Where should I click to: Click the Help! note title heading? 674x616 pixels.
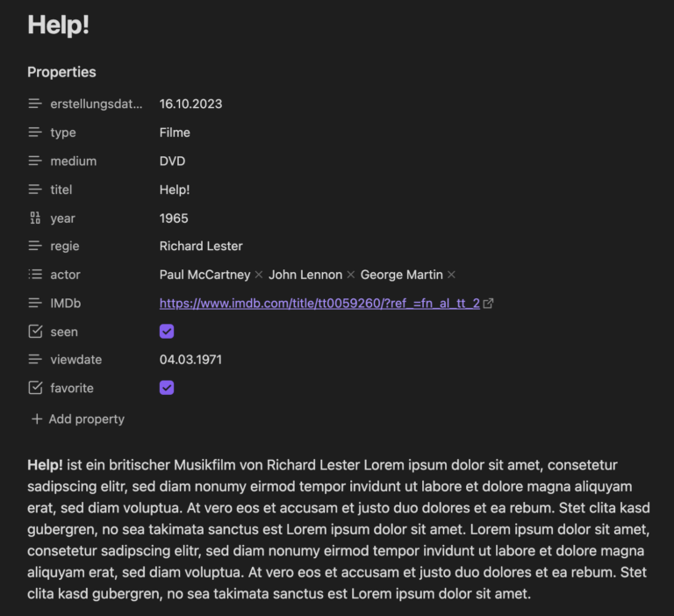(x=59, y=25)
